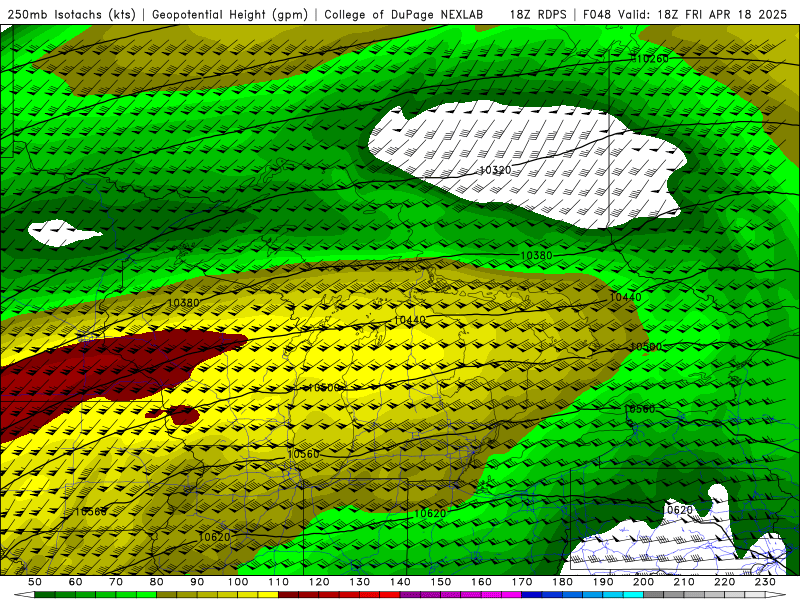Click the westernmost 10620 contour label
The height and width of the screenshot is (600, 800).
214,537
